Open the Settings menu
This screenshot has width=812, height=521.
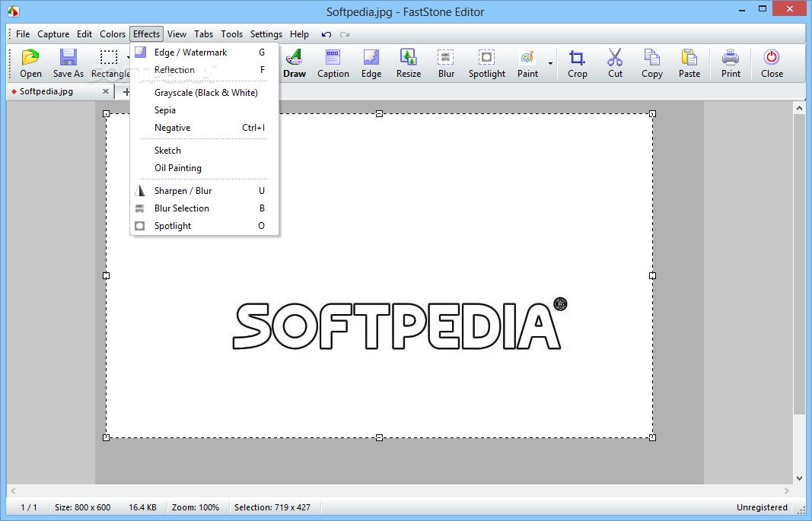pos(266,34)
